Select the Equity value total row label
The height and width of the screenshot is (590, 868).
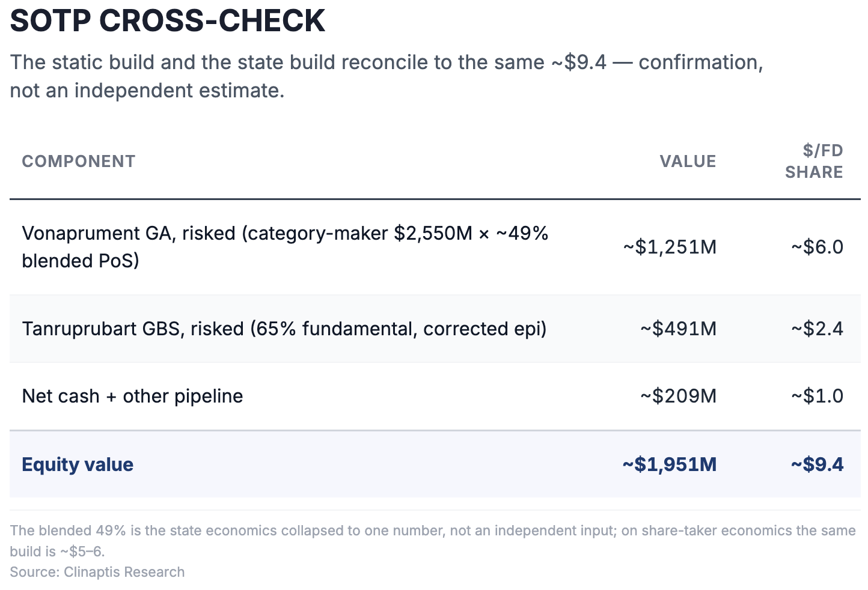tap(78, 464)
